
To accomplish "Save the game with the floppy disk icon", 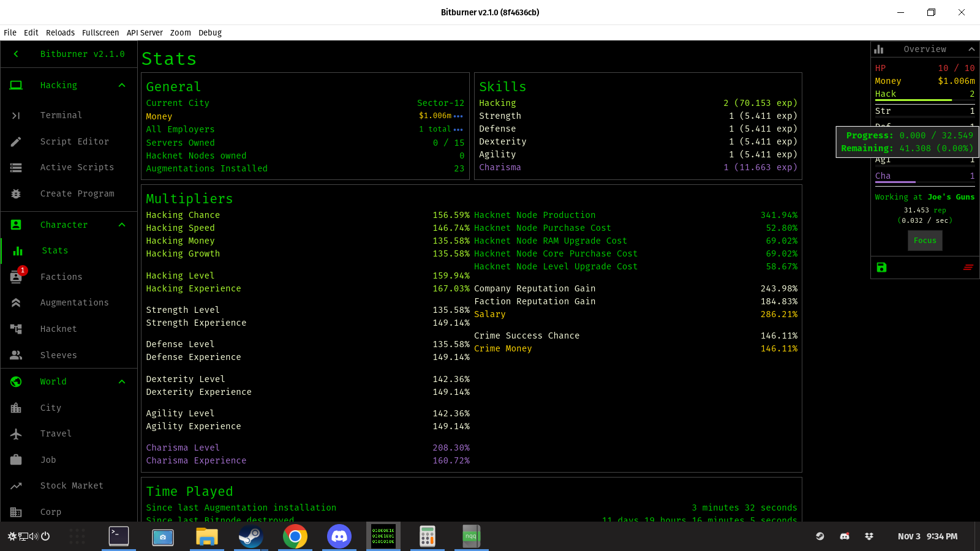I will point(881,268).
